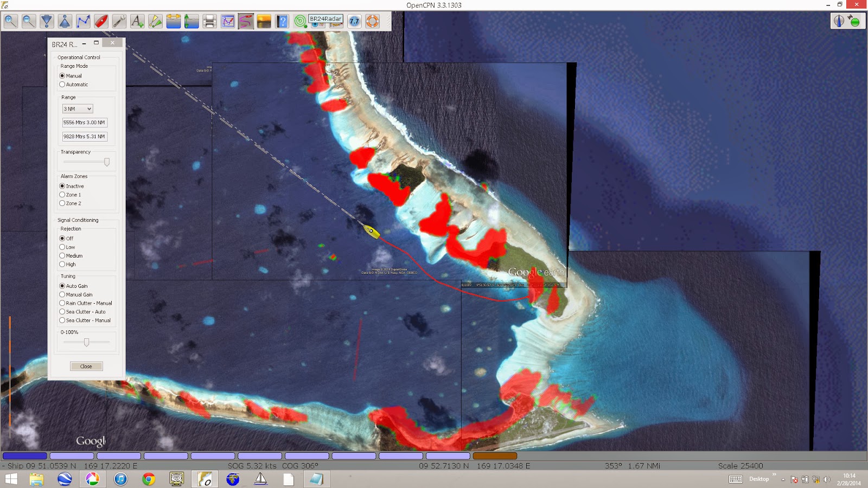Click the SOG 5.32 kts status readout

click(252, 466)
